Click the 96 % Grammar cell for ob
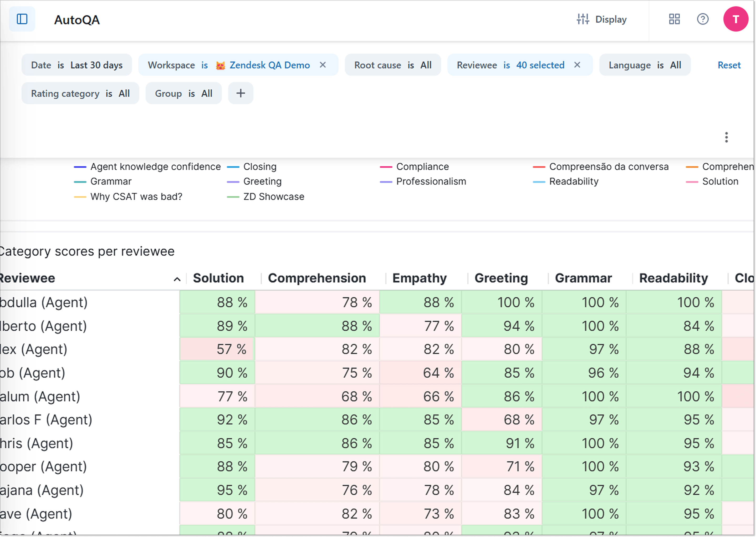756x537 pixels. tap(584, 373)
